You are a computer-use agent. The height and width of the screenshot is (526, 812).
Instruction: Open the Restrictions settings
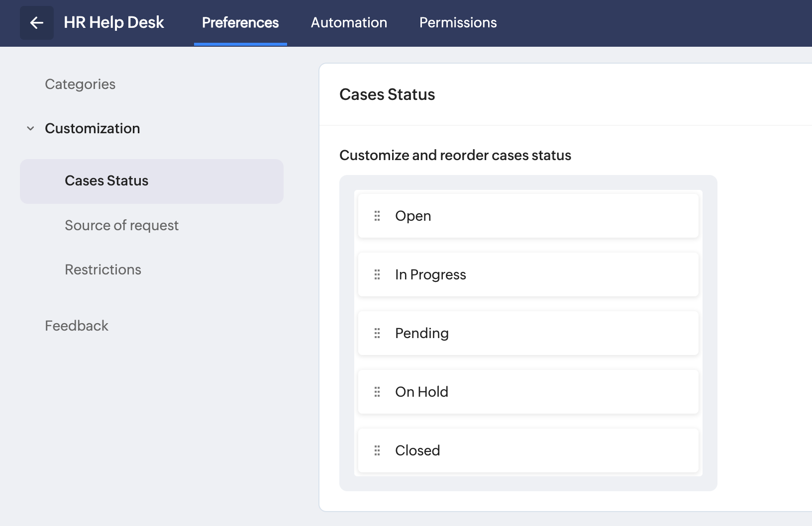103,269
